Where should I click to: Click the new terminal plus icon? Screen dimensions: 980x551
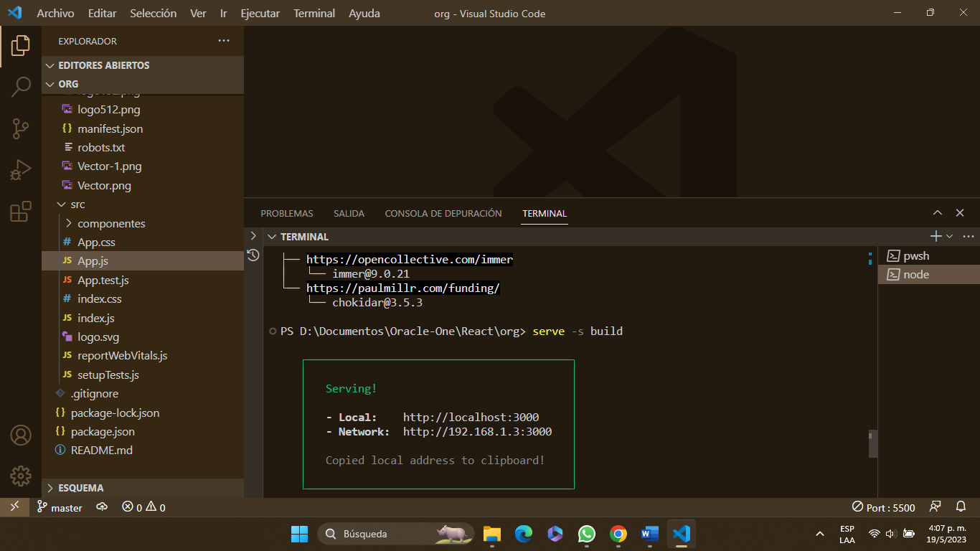[x=936, y=236]
